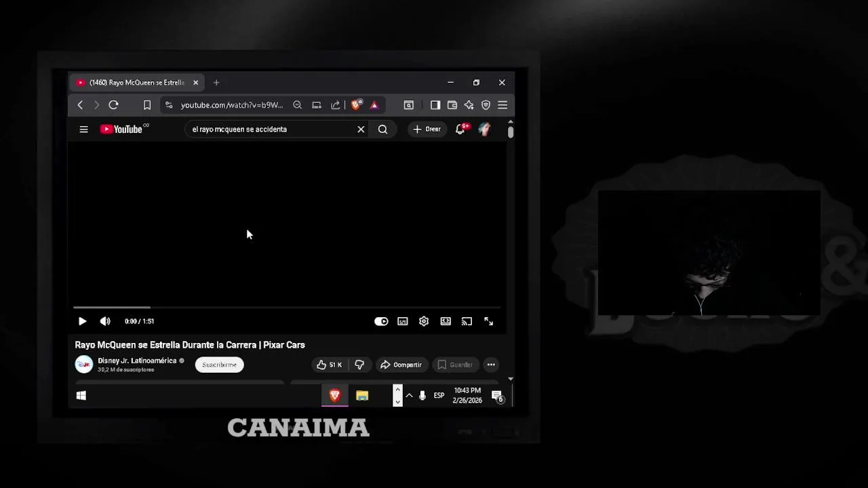
Task: Open video settings gear
Action: 424,321
